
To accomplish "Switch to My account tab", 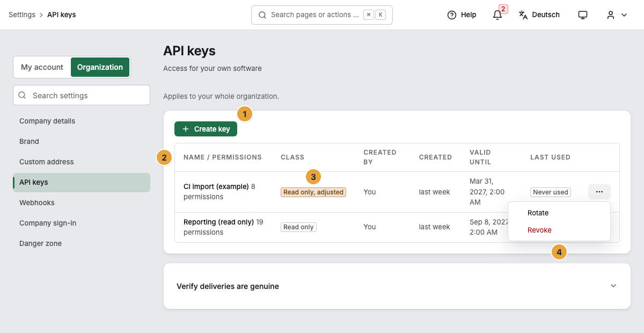I will point(42,67).
